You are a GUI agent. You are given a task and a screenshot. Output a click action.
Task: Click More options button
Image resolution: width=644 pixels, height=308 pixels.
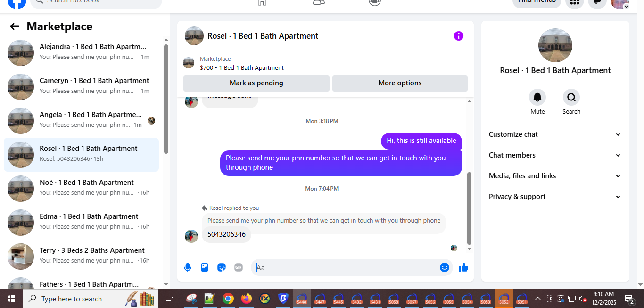tap(400, 83)
